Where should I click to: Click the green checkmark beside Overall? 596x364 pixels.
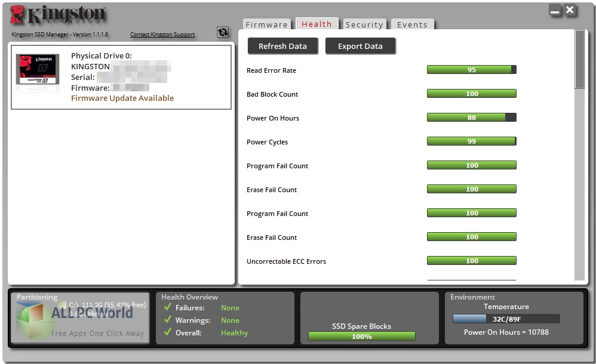tap(167, 333)
